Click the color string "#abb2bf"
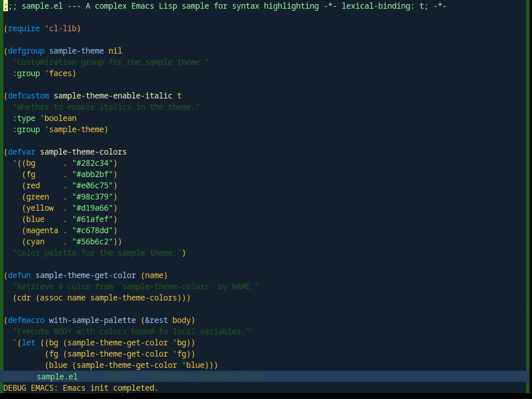 coord(93,174)
